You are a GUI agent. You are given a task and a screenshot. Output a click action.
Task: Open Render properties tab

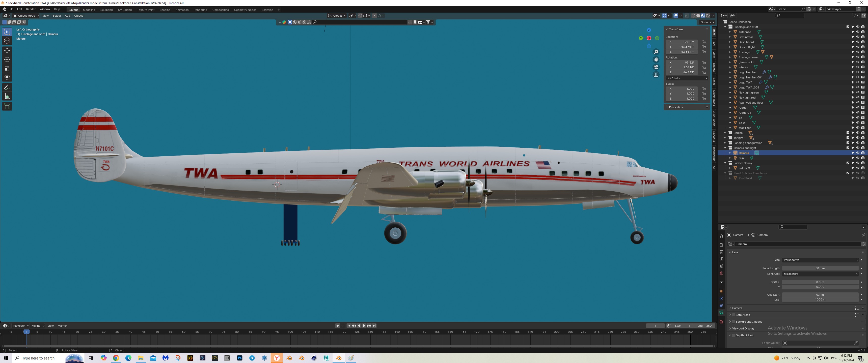tap(721, 245)
